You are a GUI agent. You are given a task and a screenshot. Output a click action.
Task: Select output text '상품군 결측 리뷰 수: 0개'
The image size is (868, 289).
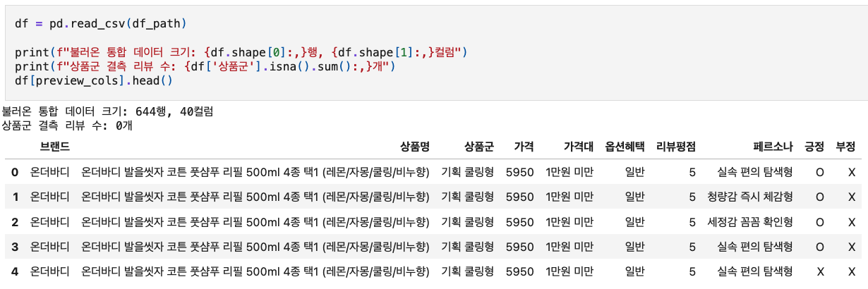click(x=67, y=125)
